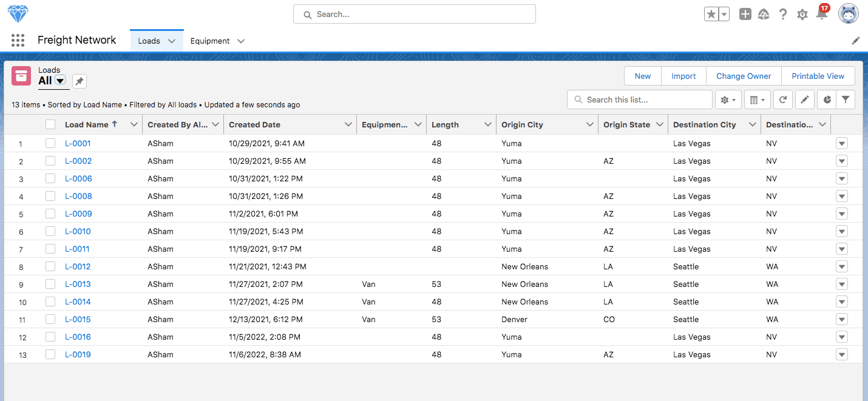Open row actions for L-0001
Viewport: 868px width, 401px height.
click(841, 144)
